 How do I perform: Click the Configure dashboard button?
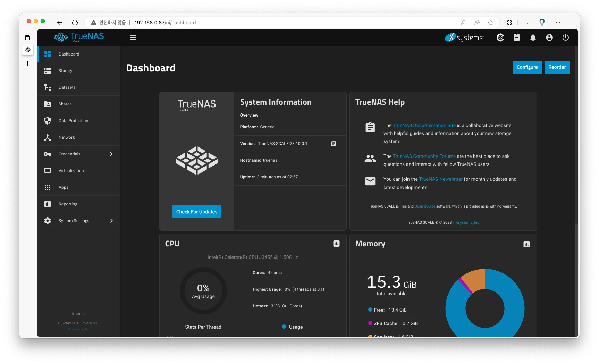point(527,67)
